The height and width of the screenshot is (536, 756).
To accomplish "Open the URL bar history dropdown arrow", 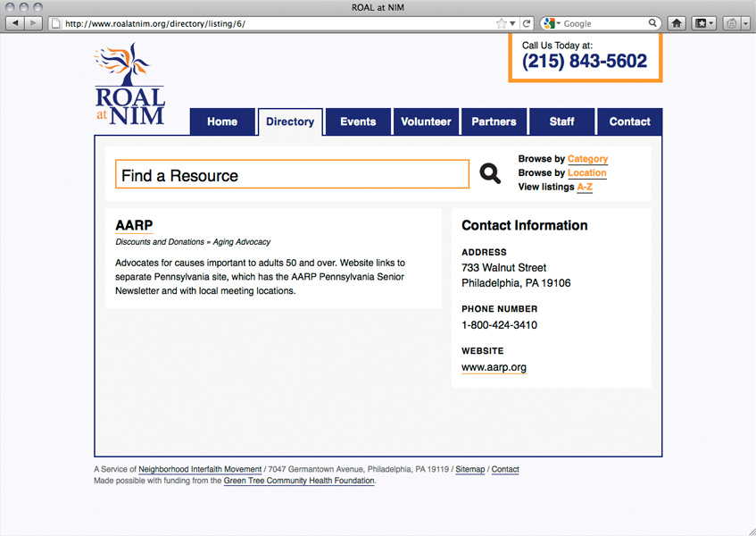I will [512, 23].
